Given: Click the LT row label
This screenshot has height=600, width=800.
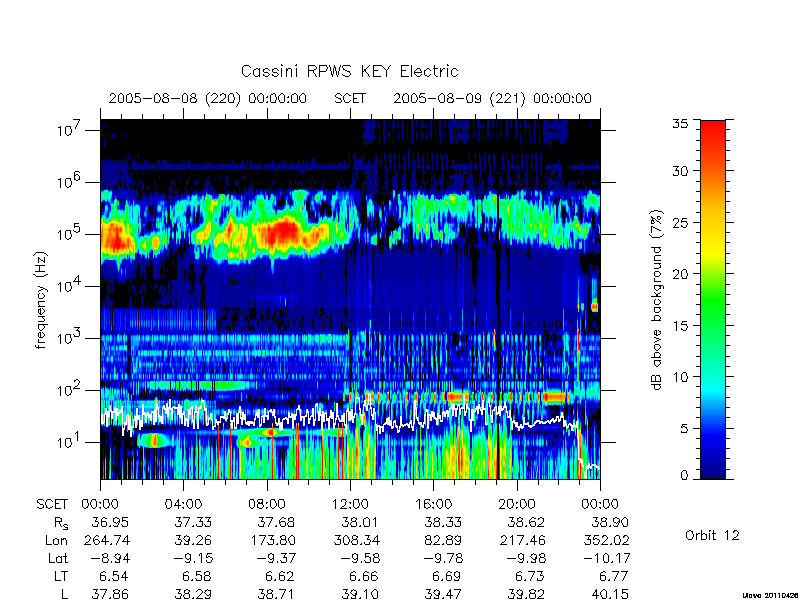Looking at the screenshot, I should (x=61, y=576).
